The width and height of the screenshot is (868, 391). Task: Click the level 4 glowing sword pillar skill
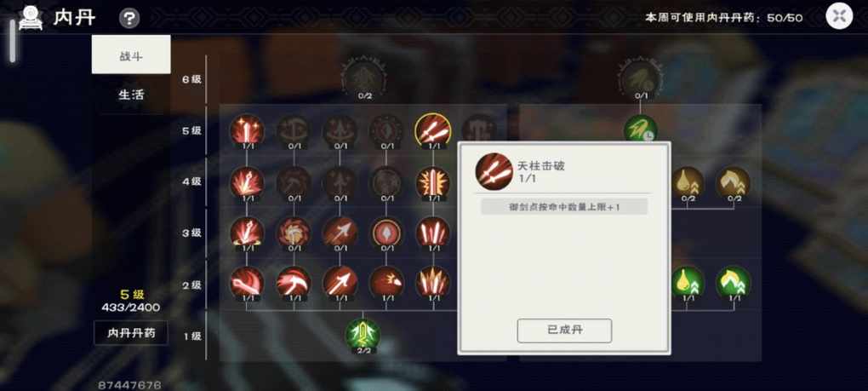432,183
